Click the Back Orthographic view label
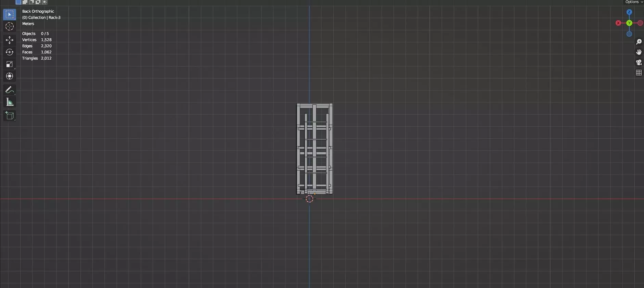The height and width of the screenshot is (288, 644). [x=38, y=11]
